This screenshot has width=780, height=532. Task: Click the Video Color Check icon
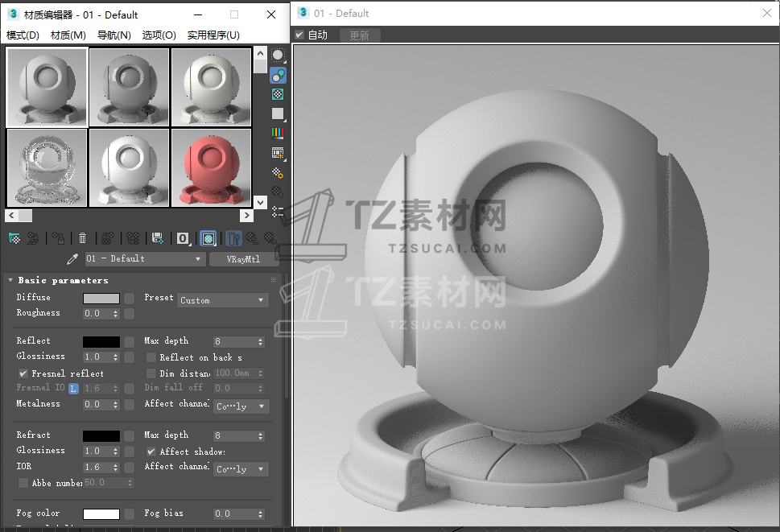pos(278,134)
